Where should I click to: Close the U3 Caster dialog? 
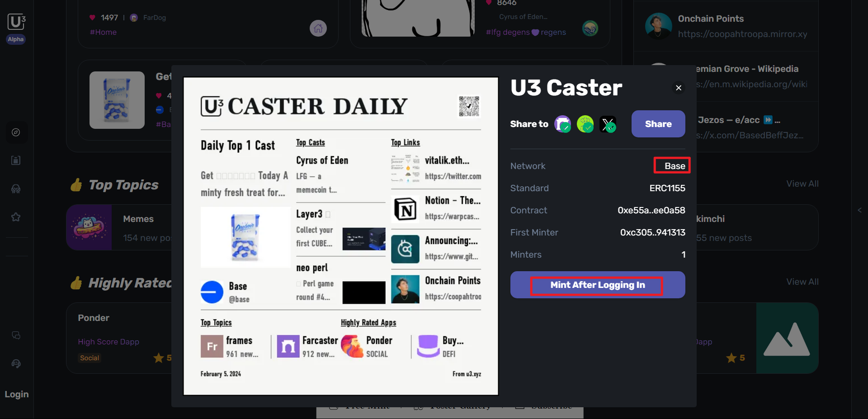(679, 88)
